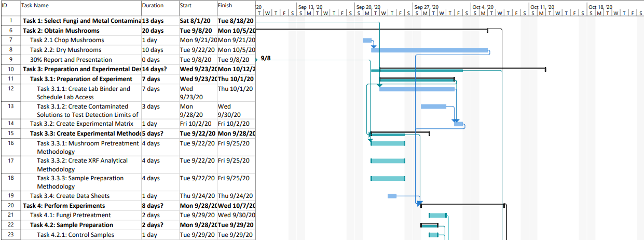Click the Start column header

click(197, 8)
